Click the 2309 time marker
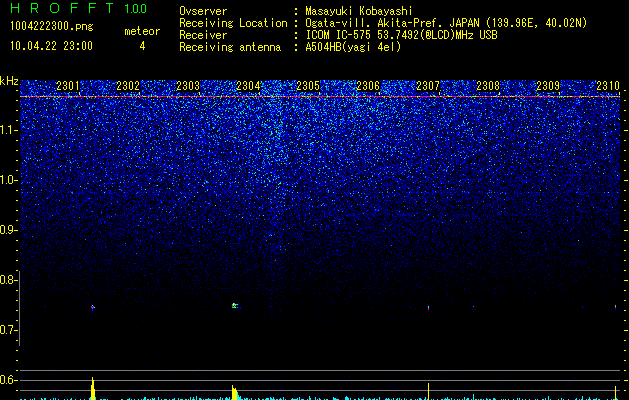Viewport: 629px width, 400px height. coord(548,86)
